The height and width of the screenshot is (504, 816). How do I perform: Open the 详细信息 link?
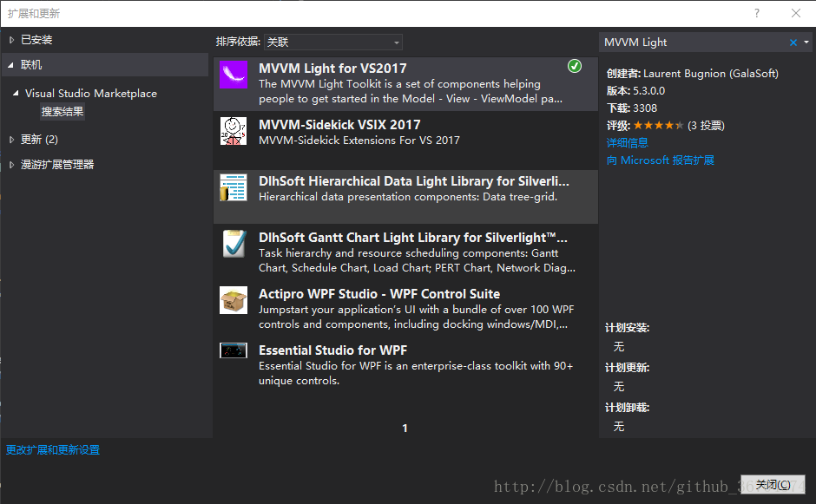point(627,142)
